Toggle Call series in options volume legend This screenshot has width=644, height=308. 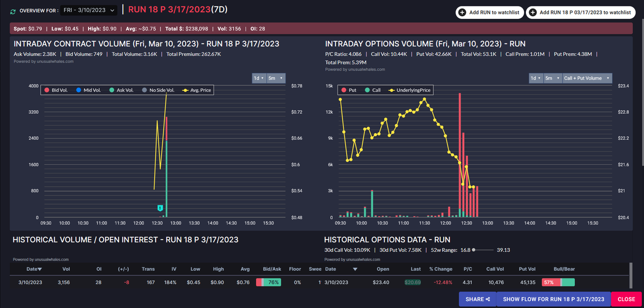372,90
